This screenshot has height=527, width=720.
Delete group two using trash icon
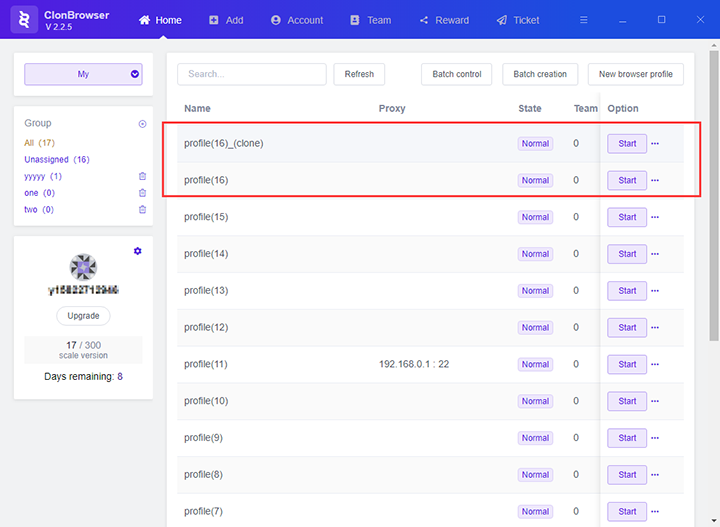(142, 210)
